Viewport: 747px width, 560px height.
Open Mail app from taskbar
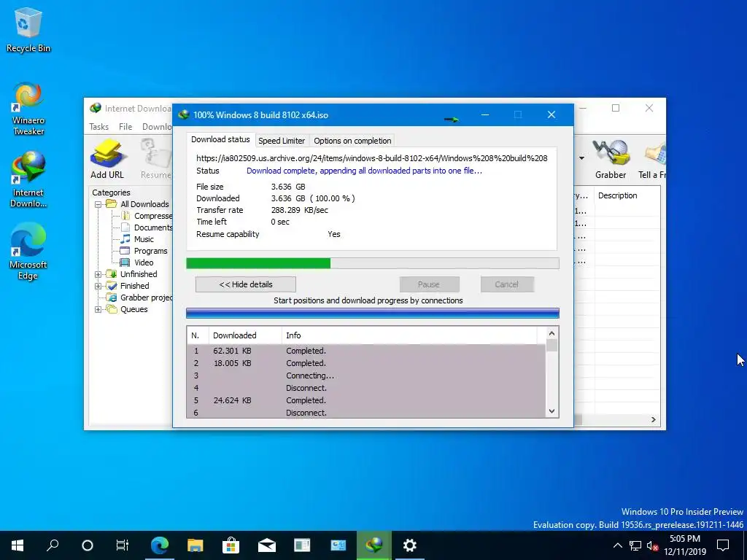point(266,545)
